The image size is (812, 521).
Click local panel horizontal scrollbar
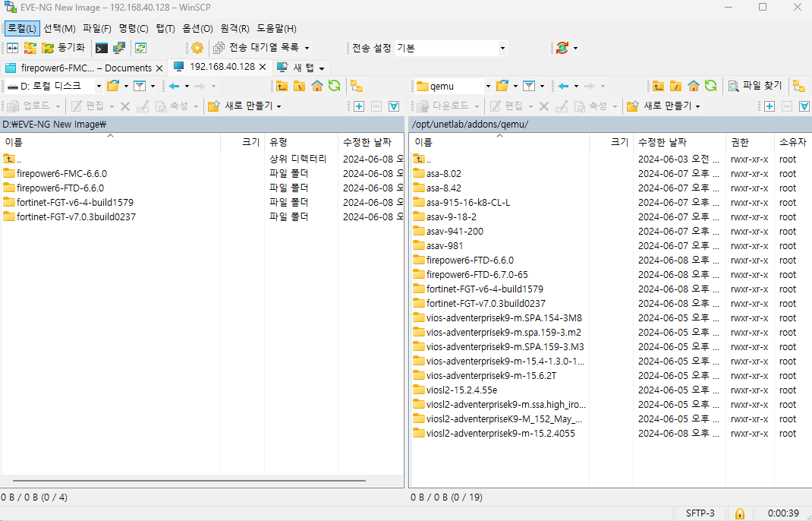pyautogui.click(x=190, y=481)
